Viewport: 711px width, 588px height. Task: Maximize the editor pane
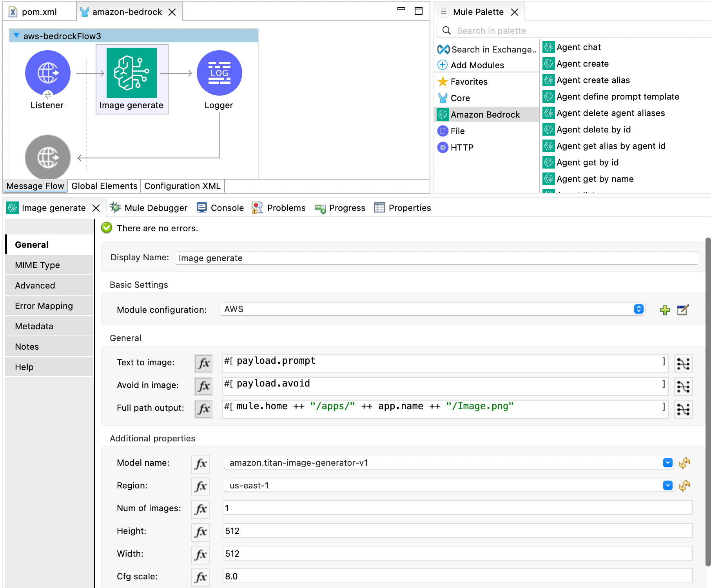(x=419, y=11)
